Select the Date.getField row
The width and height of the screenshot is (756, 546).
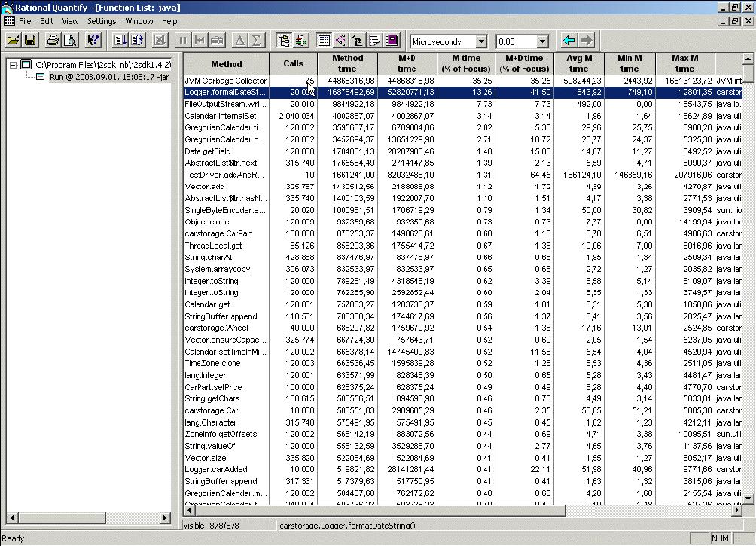click(463, 151)
